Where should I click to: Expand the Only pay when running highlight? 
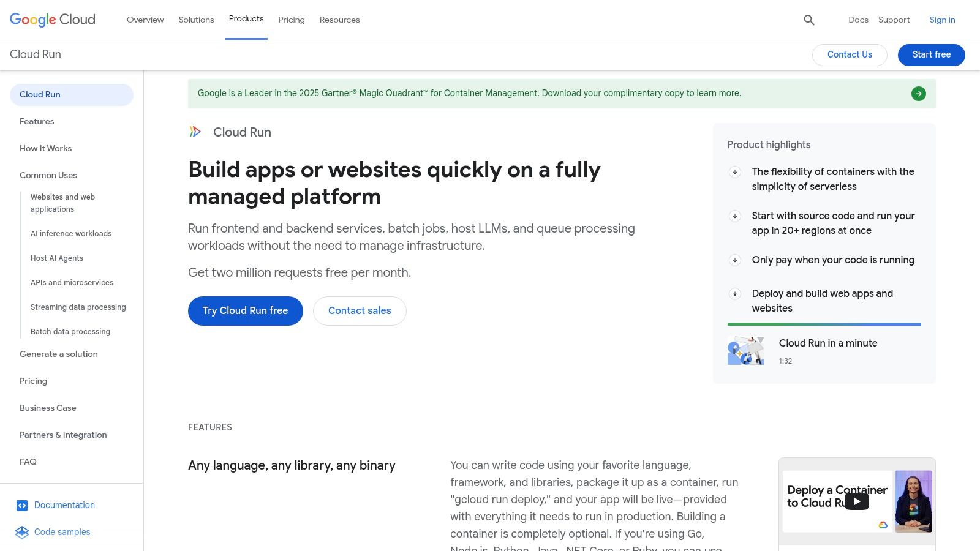click(735, 260)
